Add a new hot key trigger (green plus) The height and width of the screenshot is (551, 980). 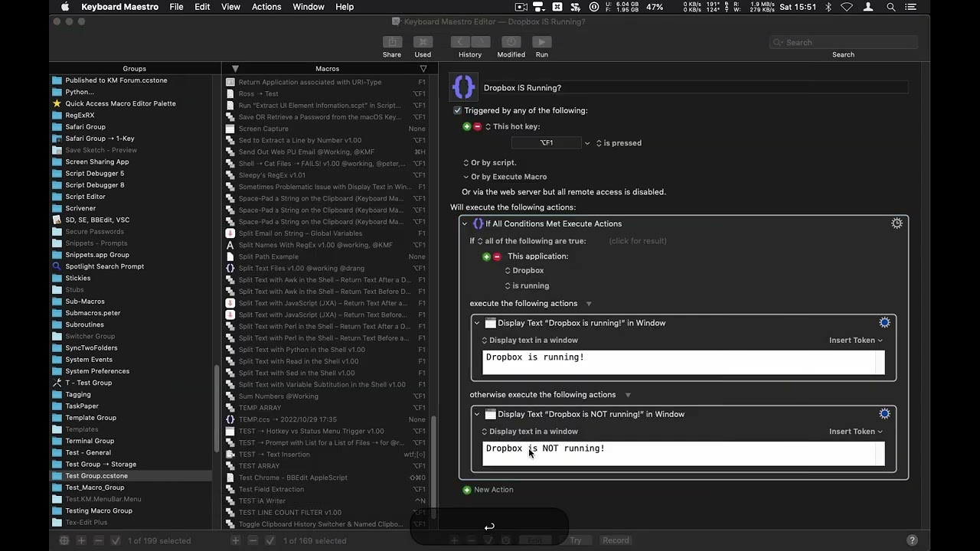click(x=466, y=126)
